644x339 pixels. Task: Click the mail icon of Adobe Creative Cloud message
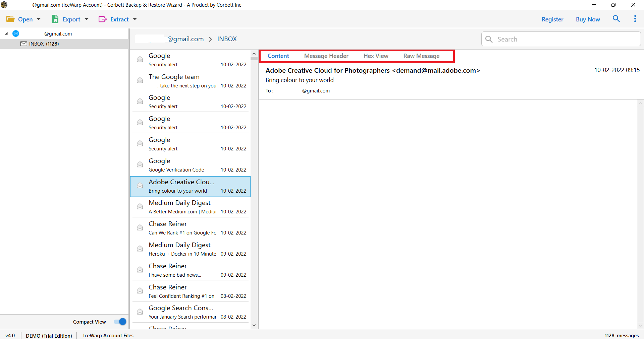[140, 186]
